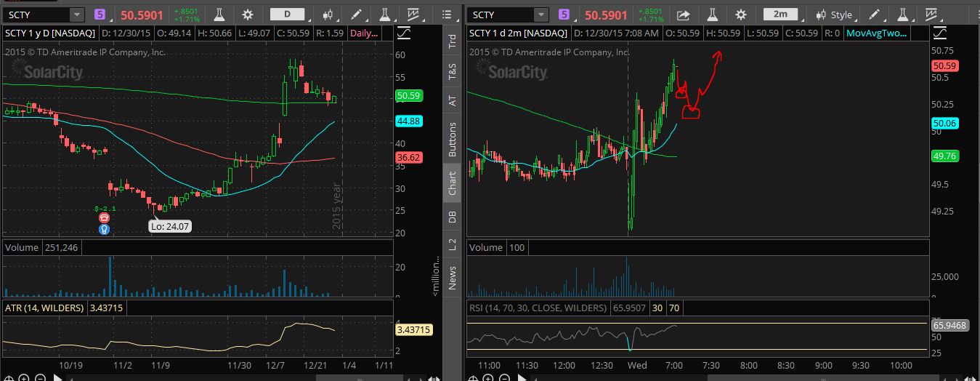
Task: Switch to the Buttons sidebar tab
Action: coord(453,139)
